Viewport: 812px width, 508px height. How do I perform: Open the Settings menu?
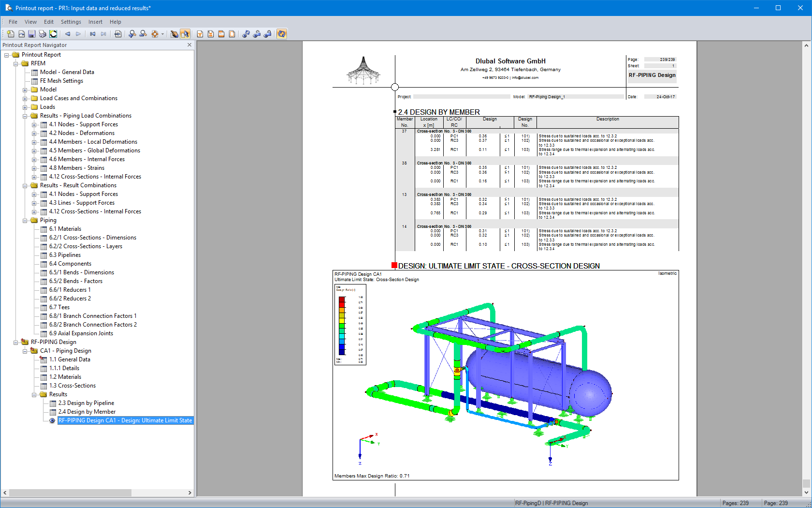(71, 22)
